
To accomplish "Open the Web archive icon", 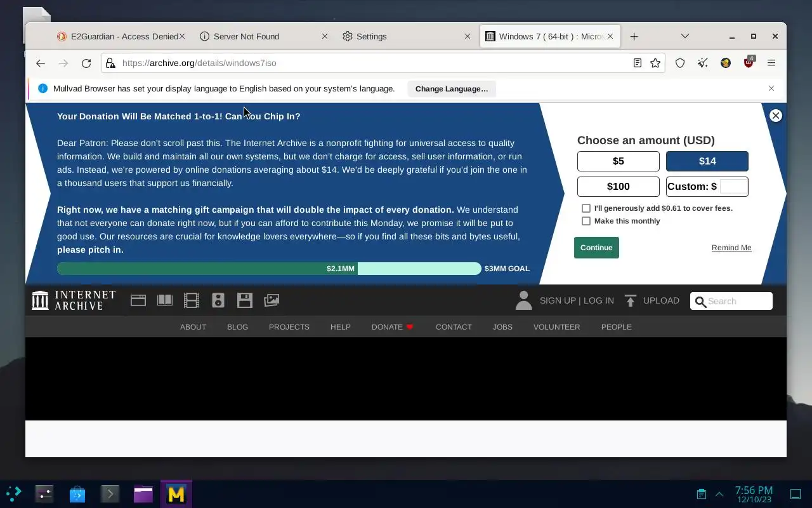I will click(x=138, y=300).
